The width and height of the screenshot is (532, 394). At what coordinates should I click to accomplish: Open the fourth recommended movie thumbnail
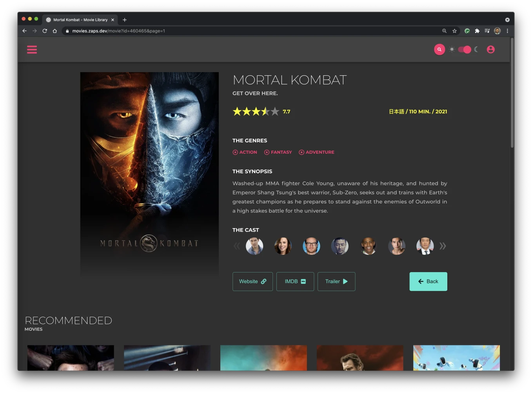[x=360, y=358]
